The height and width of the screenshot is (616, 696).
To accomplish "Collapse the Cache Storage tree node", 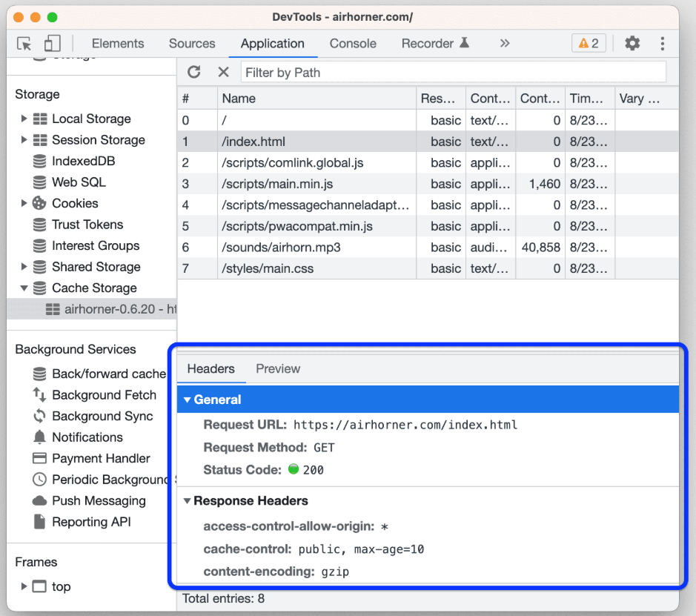I will (x=24, y=288).
